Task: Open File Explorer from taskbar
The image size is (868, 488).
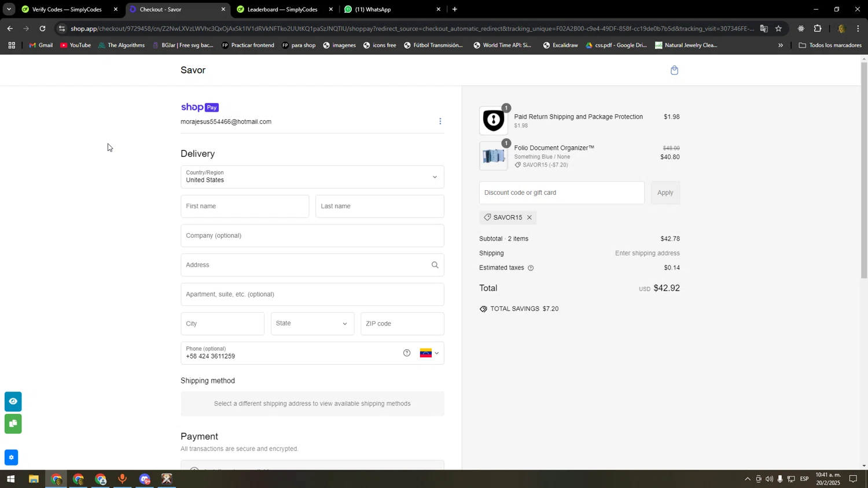Action: [34, 479]
